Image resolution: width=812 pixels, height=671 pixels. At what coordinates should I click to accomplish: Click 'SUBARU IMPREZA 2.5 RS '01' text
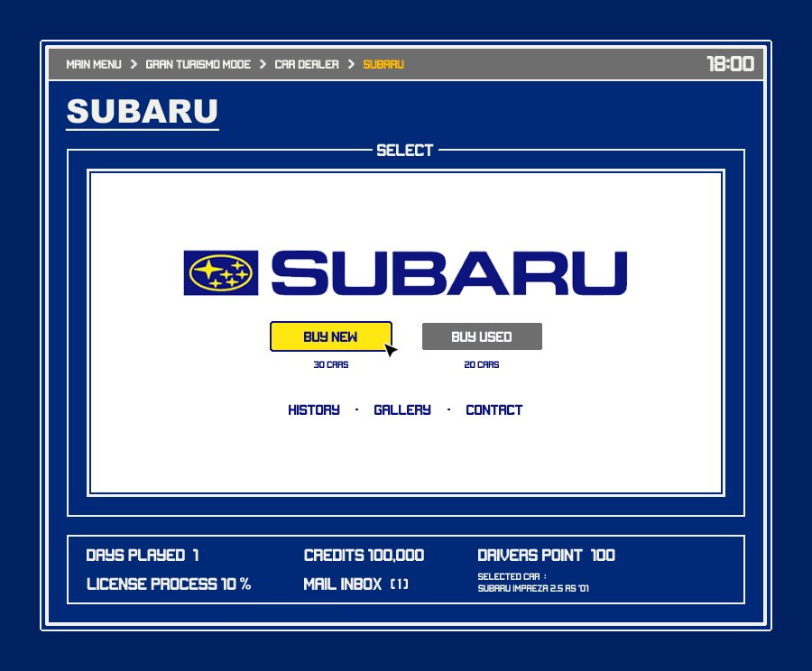[533, 588]
